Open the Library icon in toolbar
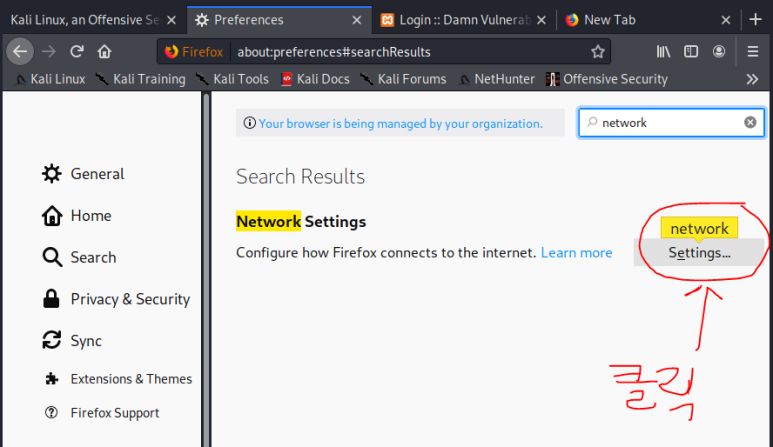The image size is (773, 447). coord(663,51)
